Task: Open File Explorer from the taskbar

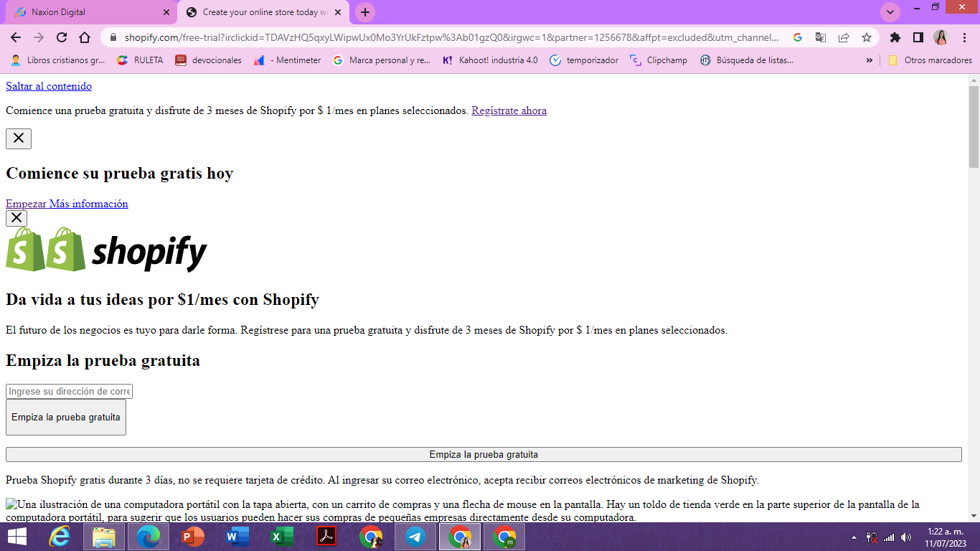Action: click(104, 537)
